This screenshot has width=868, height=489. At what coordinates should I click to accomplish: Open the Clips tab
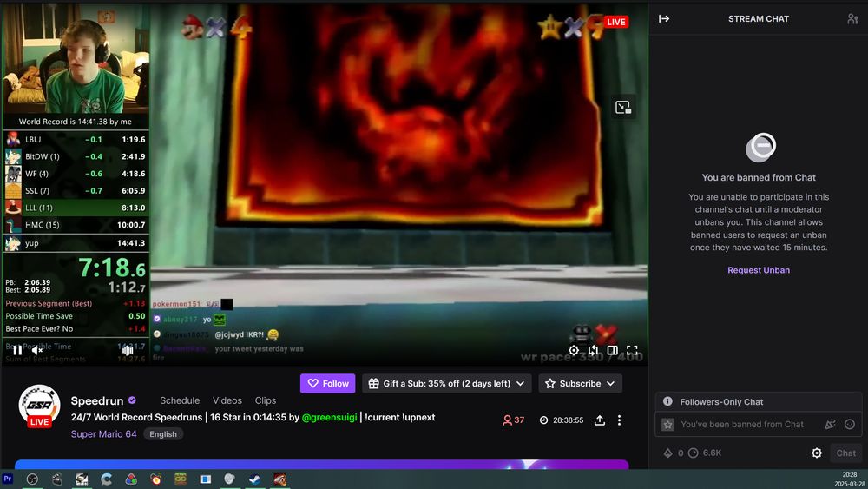265,400
